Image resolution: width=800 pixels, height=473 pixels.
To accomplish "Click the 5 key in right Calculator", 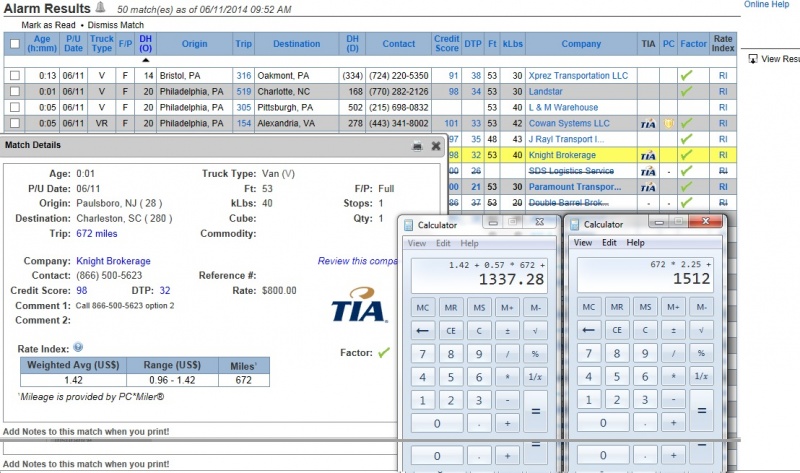I will (617, 376).
